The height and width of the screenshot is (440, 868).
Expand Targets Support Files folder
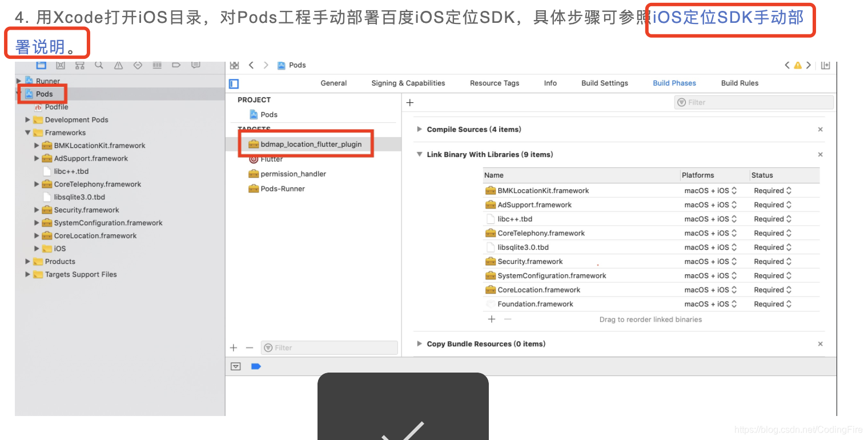point(27,274)
